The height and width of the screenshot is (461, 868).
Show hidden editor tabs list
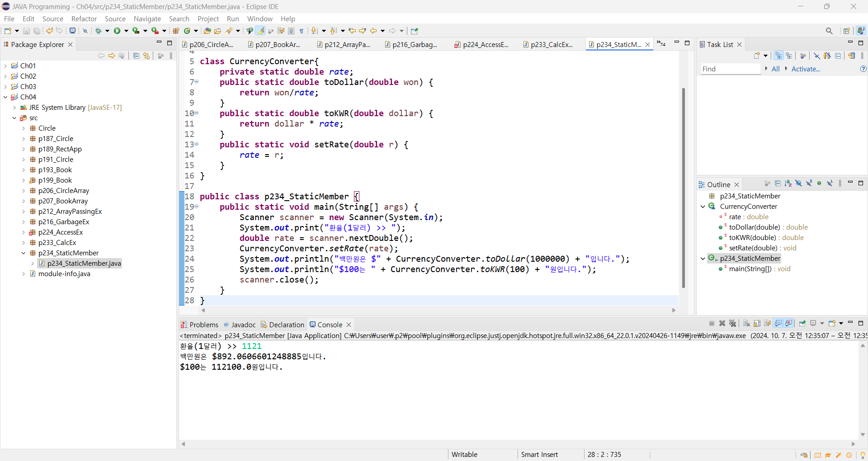tap(661, 44)
